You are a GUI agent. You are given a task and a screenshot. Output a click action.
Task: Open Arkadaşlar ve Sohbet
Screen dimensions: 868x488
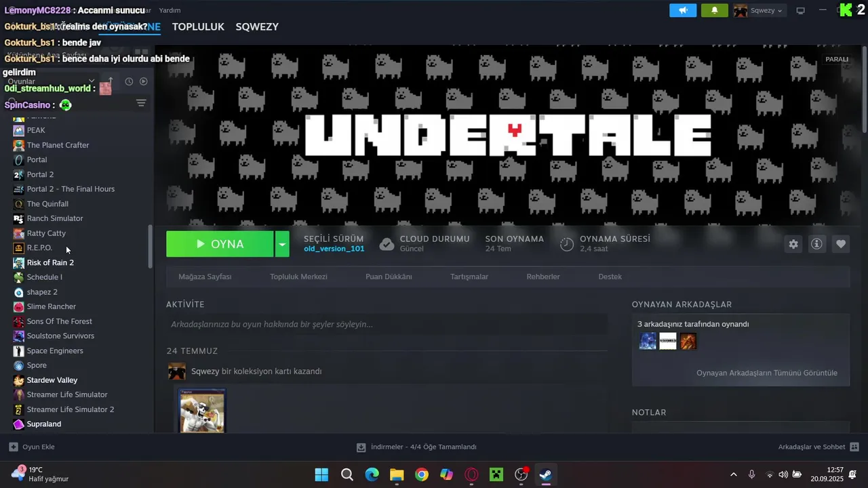[818, 447]
